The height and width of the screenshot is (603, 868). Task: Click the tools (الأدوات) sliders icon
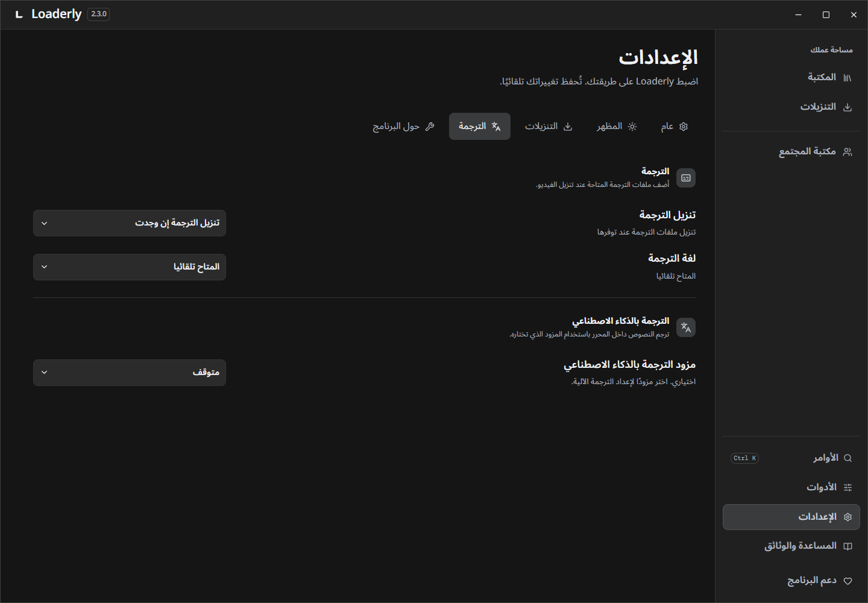(848, 487)
